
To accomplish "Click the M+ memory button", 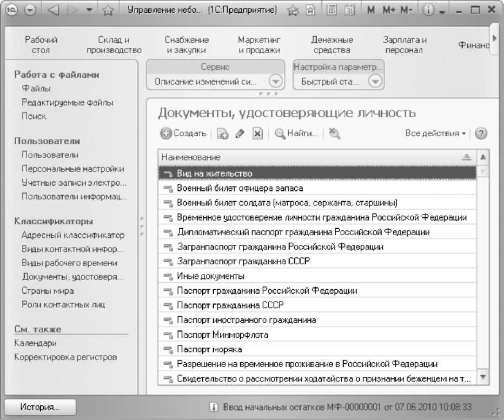I will [x=389, y=10].
